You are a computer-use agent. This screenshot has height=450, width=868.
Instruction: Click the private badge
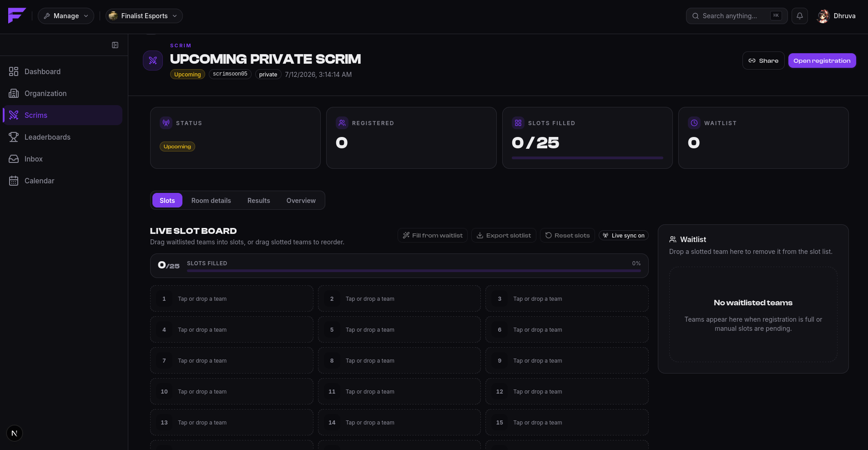pos(268,74)
